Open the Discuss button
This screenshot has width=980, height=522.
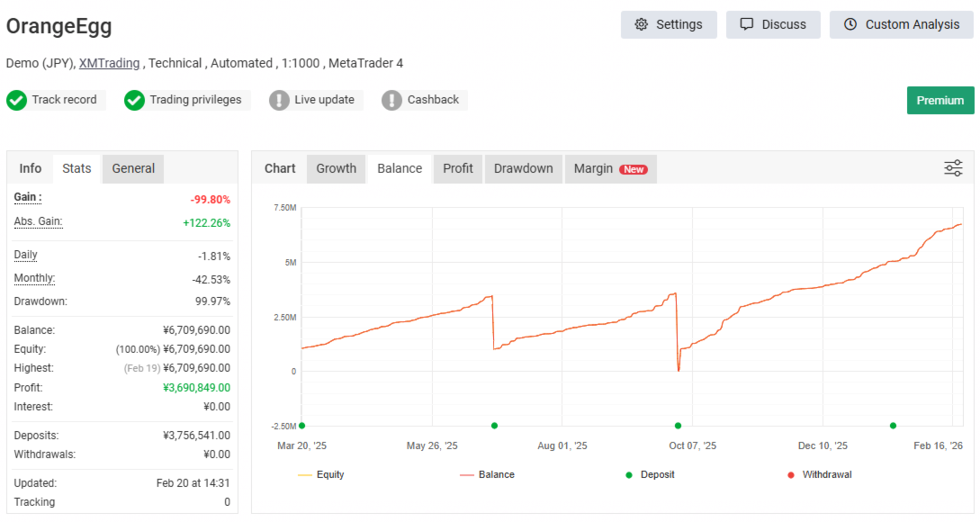coord(773,24)
